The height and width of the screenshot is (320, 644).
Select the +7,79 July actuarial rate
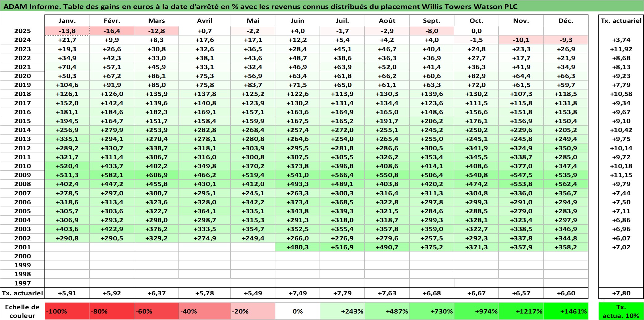(x=342, y=293)
